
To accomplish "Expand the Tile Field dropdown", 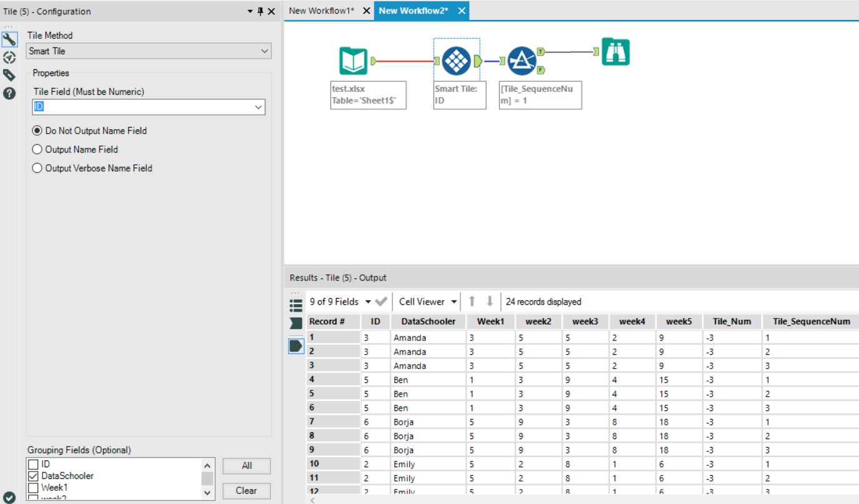I will click(x=149, y=107).
